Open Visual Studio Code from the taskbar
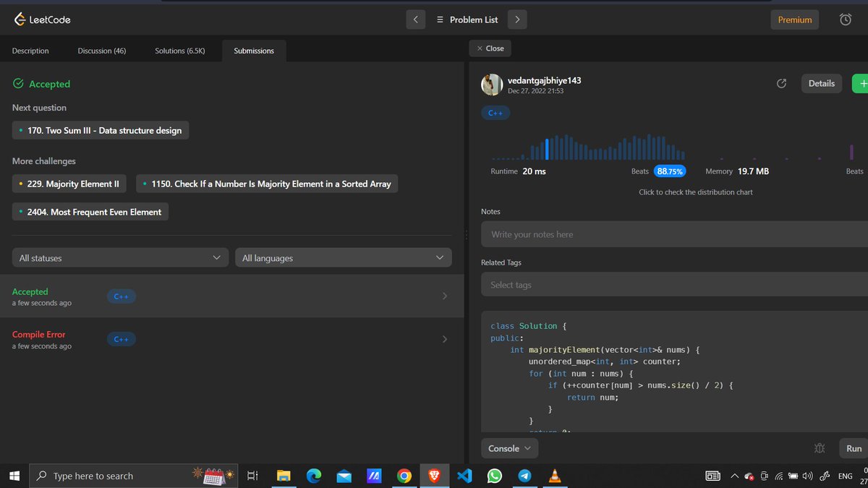 (x=464, y=476)
